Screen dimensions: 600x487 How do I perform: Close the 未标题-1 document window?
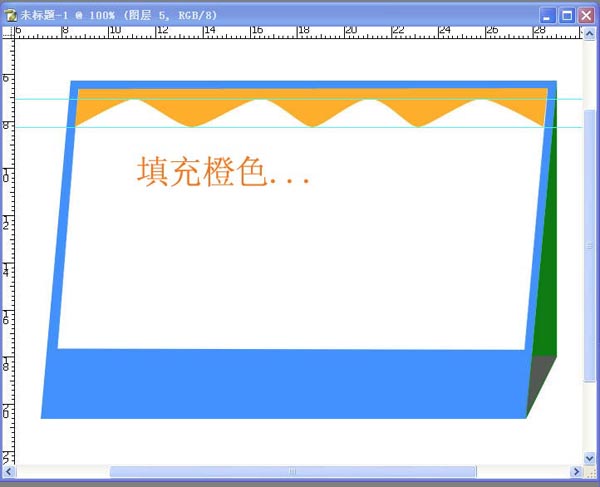586,15
